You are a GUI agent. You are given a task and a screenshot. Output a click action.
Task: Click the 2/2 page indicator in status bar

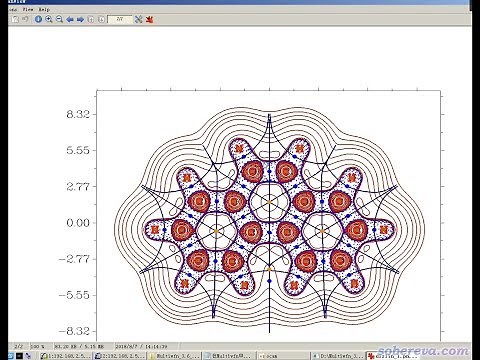19,346
